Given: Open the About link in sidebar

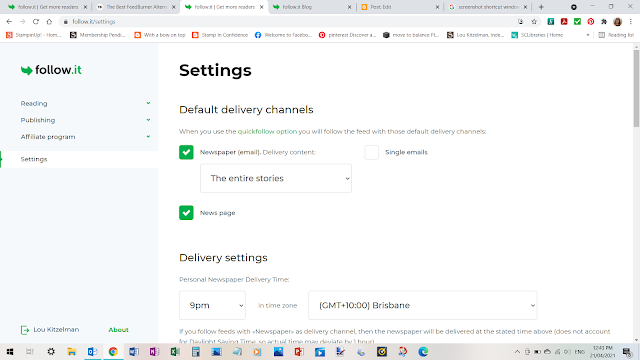Looking at the screenshot, I should (x=118, y=330).
